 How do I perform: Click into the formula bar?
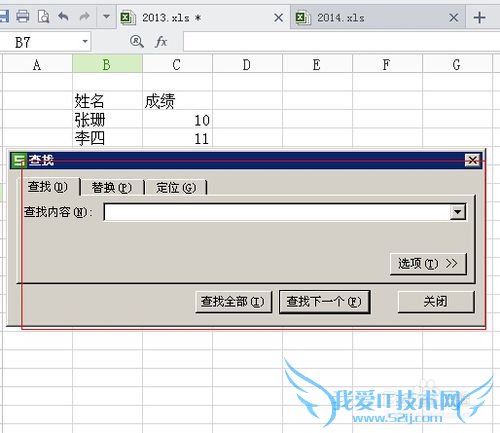(x=341, y=42)
